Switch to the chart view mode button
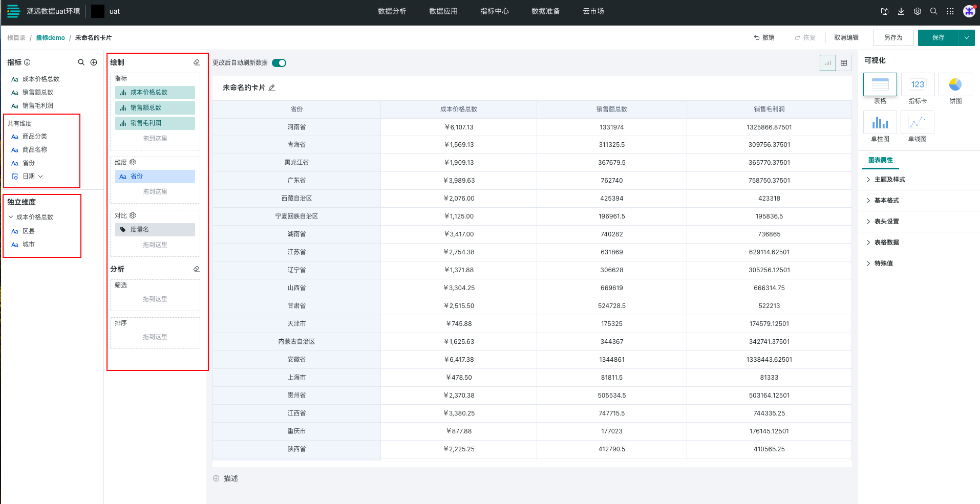This screenshot has width=980, height=504. coord(827,63)
